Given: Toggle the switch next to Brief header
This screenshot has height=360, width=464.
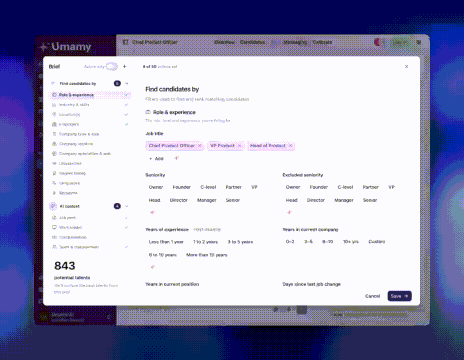Looking at the screenshot, I should [x=112, y=67].
